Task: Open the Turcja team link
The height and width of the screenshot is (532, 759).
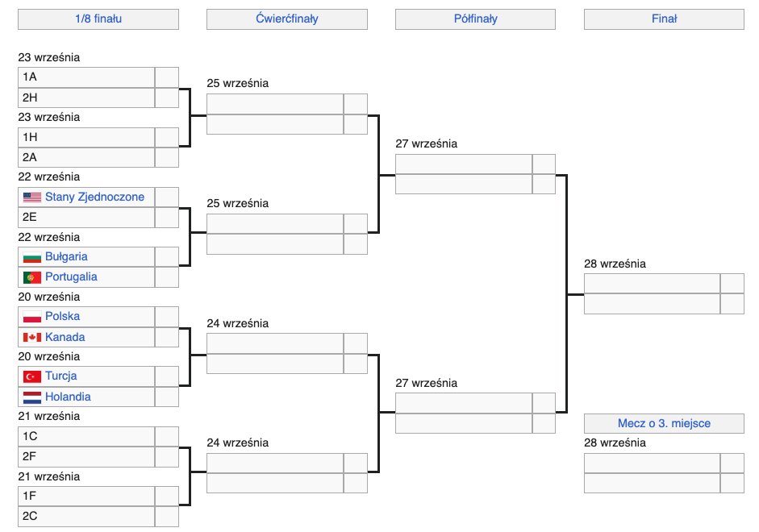Action: [60, 376]
